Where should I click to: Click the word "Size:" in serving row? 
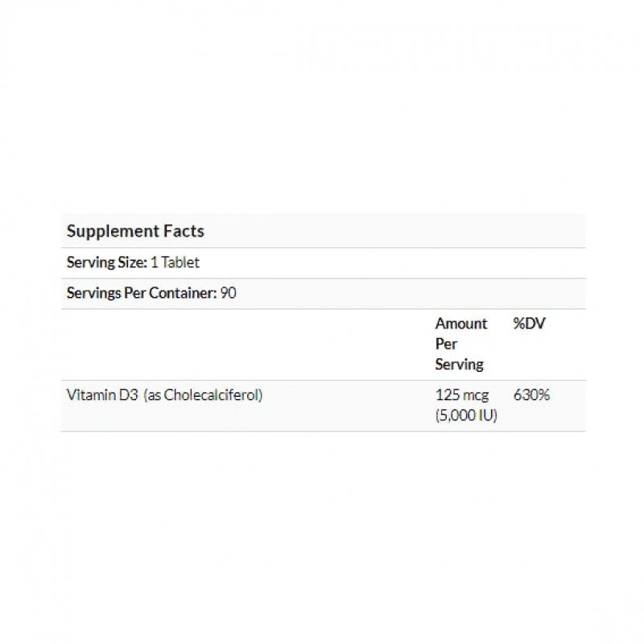pyautogui.click(x=131, y=262)
